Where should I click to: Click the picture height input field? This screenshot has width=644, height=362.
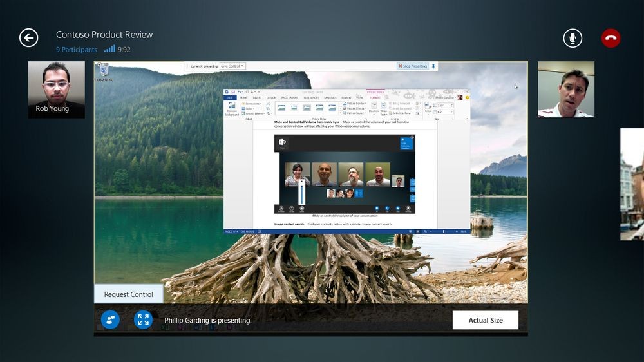pyautogui.click(x=444, y=105)
